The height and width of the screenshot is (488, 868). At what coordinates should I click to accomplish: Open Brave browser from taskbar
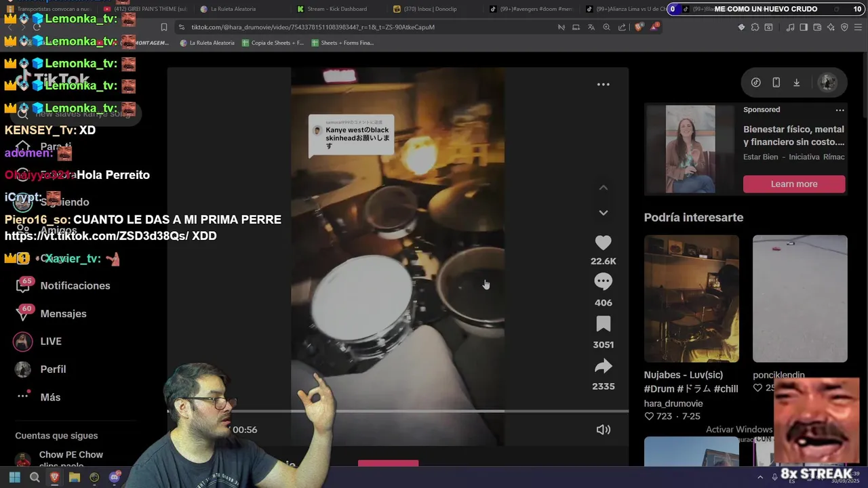54,477
